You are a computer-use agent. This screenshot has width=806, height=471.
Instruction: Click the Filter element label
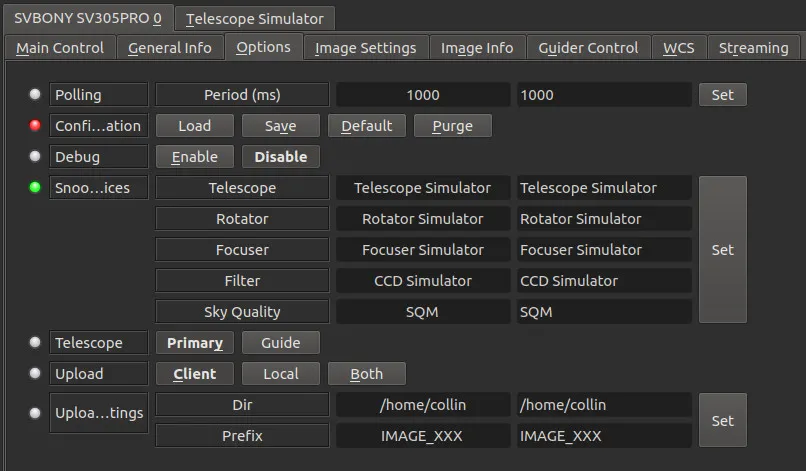(242, 281)
